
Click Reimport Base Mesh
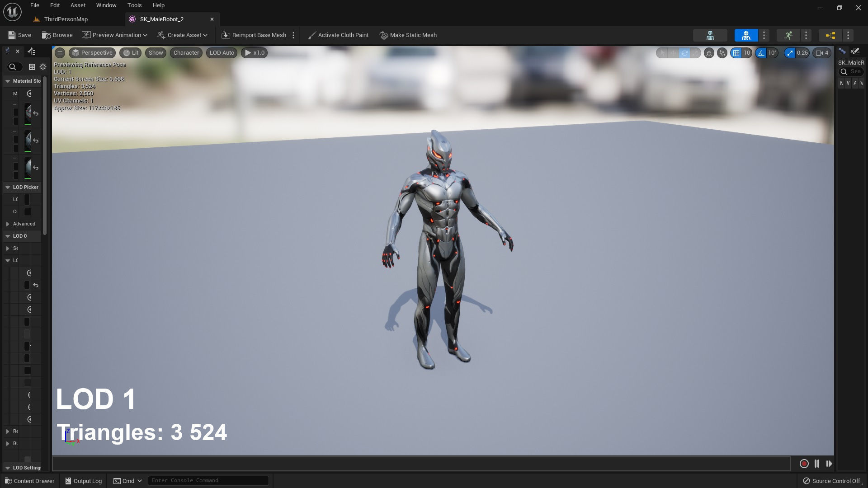254,35
